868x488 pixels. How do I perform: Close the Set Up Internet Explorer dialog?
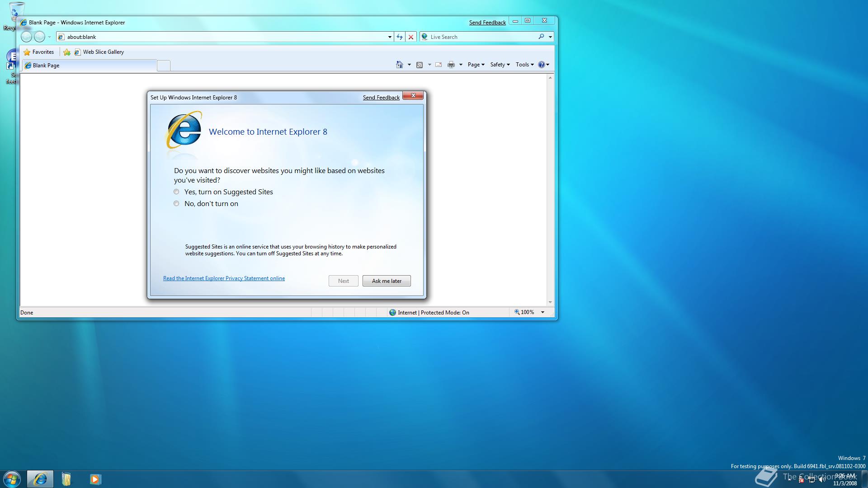coord(413,95)
